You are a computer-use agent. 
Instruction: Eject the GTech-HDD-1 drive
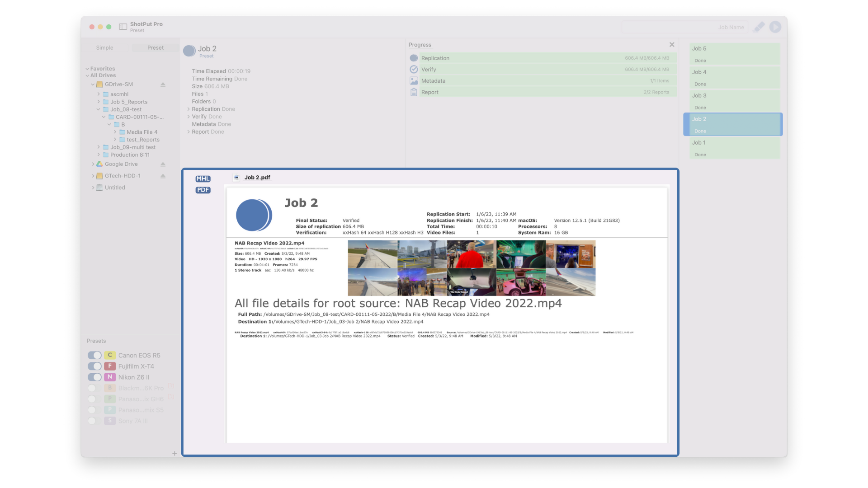click(163, 176)
